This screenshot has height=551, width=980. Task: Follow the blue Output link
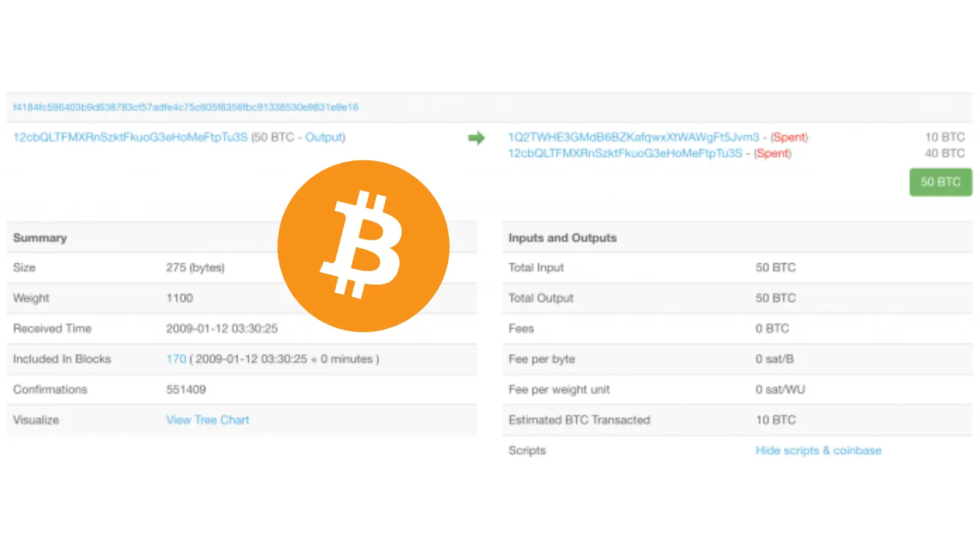pos(323,137)
